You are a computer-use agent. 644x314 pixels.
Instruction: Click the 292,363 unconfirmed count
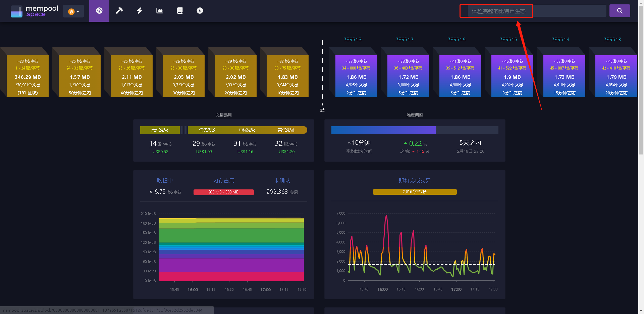pyautogui.click(x=277, y=192)
